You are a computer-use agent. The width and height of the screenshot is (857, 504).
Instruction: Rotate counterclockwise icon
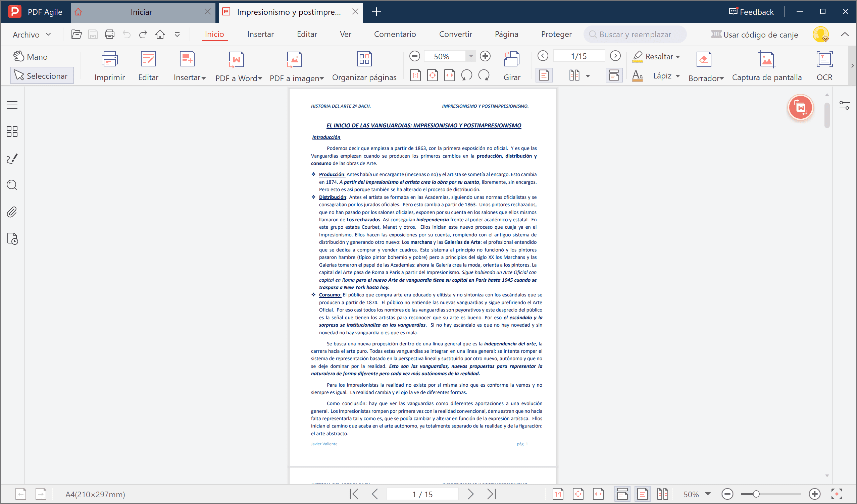click(x=466, y=75)
